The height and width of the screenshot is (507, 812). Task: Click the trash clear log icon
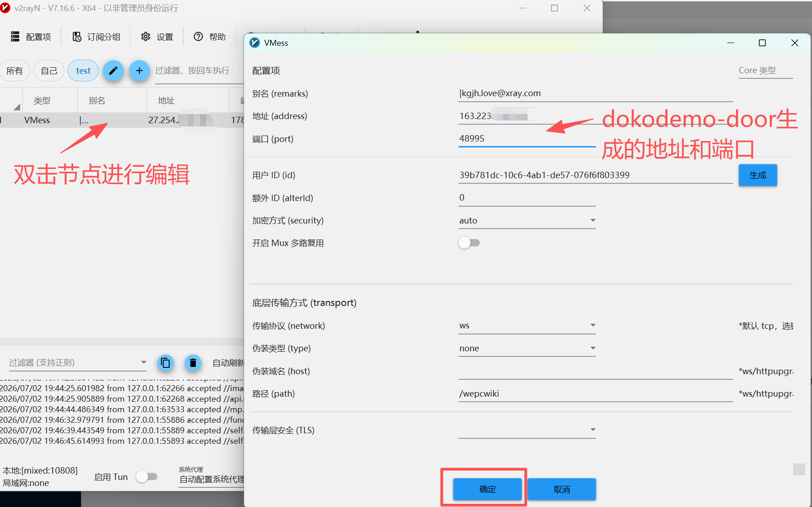(193, 363)
